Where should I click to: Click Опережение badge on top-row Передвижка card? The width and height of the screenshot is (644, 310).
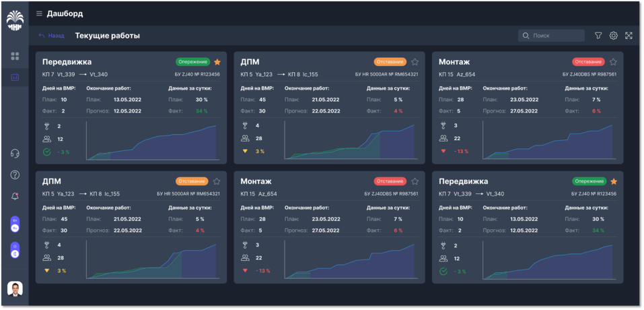tap(193, 62)
